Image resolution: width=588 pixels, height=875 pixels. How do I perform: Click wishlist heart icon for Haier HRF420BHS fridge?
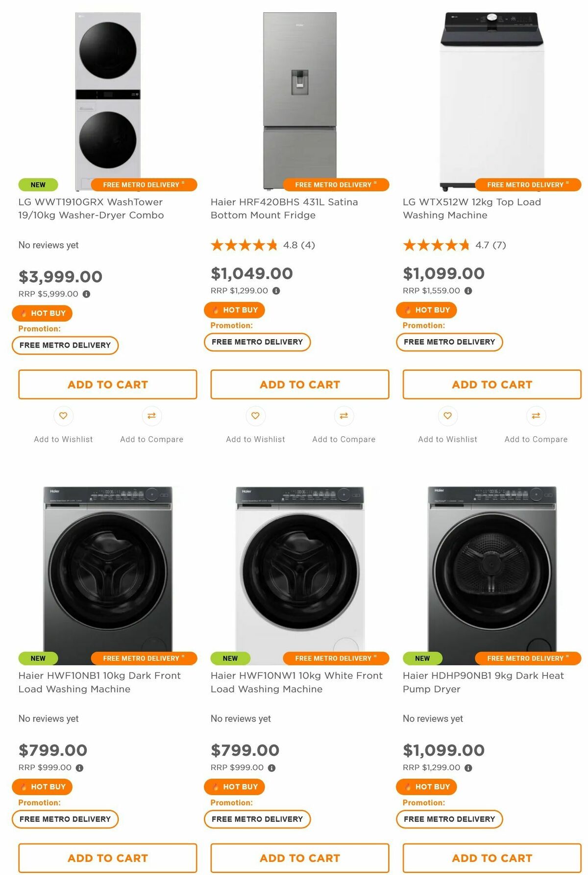pyautogui.click(x=255, y=416)
